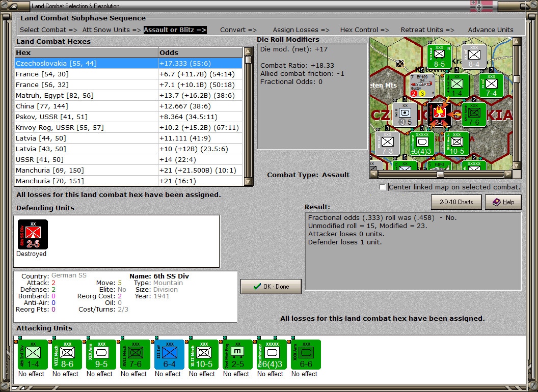This screenshot has height=392, width=538.
Task: Click the Advance Units subphase step
Action: click(x=491, y=30)
